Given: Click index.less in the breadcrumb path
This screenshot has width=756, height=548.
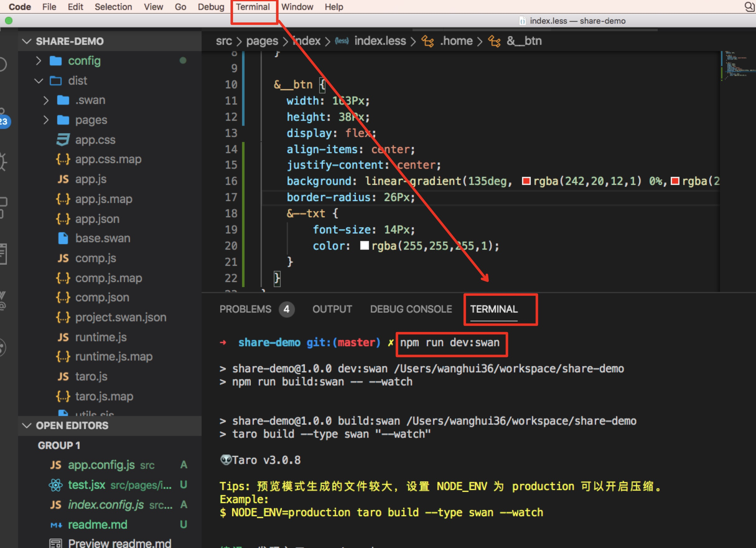Looking at the screenshot, I should pyautogui.click(x=380, y=41).
